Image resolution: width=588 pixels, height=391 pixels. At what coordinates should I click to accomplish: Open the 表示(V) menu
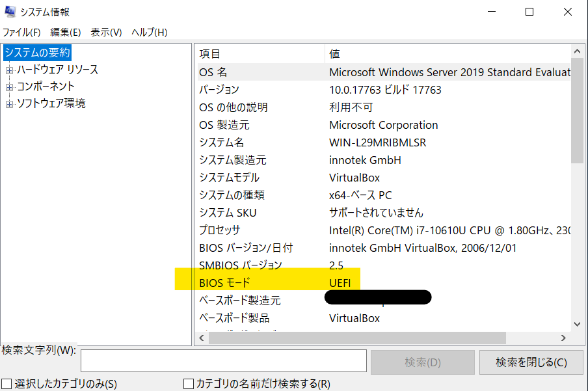click(106, 33)
